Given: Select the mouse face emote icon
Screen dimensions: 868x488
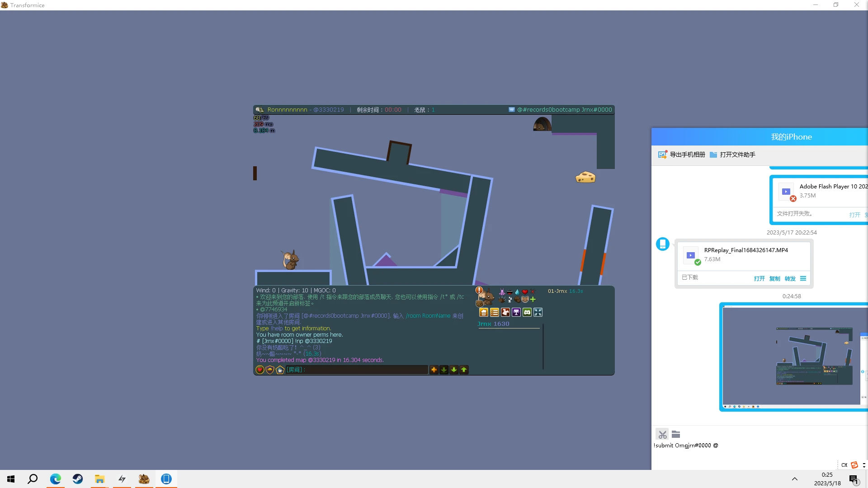Looking at the screenshot, I should pyautogui.click(x=525, y=299).
